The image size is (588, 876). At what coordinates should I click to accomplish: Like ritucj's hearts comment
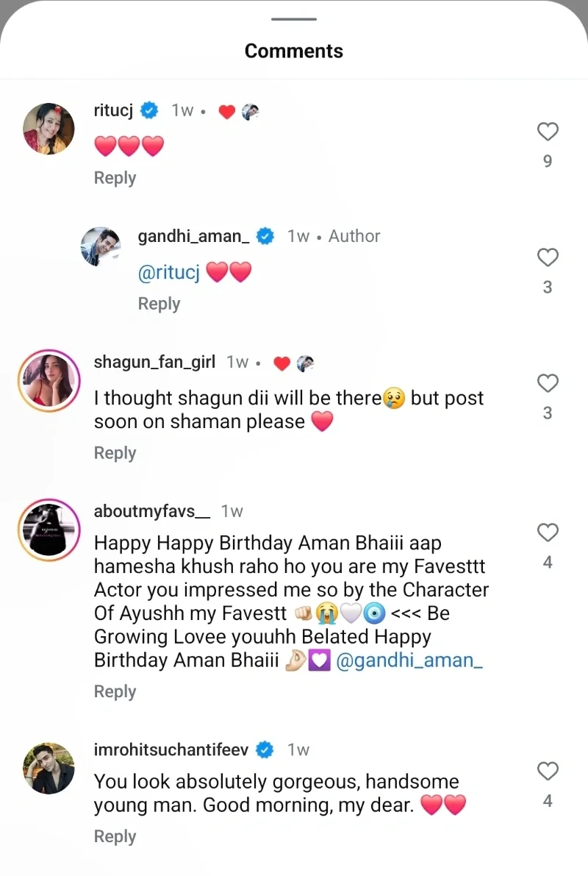(548, 132)
